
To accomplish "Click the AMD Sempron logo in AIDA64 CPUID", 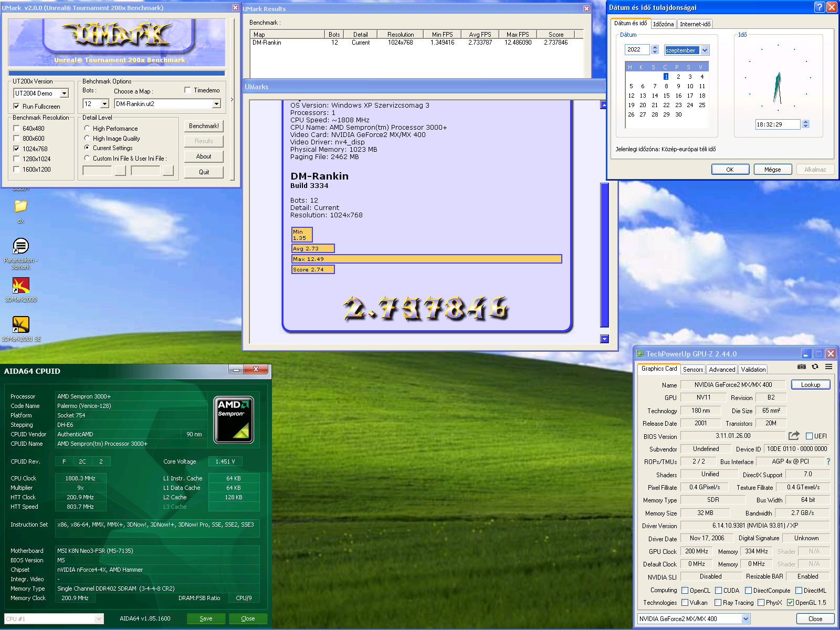I will click(x=234, y=419).
